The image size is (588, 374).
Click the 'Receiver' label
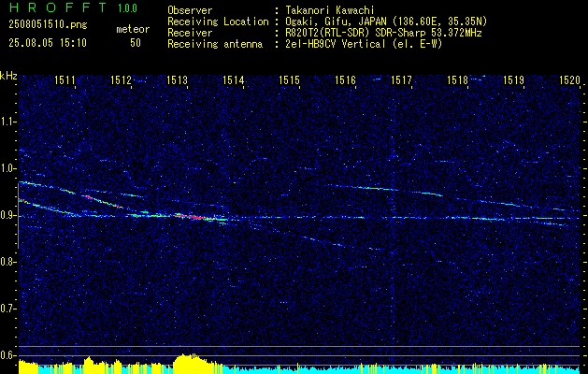(190, 33)
